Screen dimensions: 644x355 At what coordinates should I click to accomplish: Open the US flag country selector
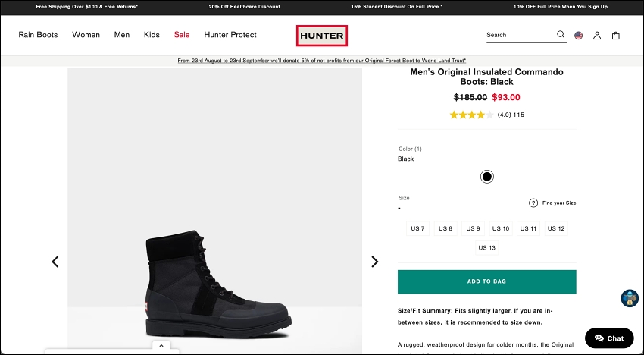pos(578,36)
